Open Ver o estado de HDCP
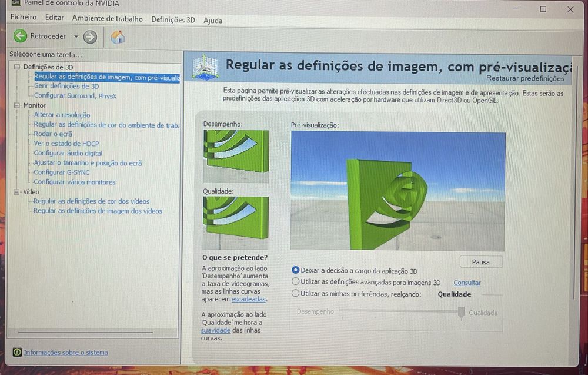 [66, 144]
